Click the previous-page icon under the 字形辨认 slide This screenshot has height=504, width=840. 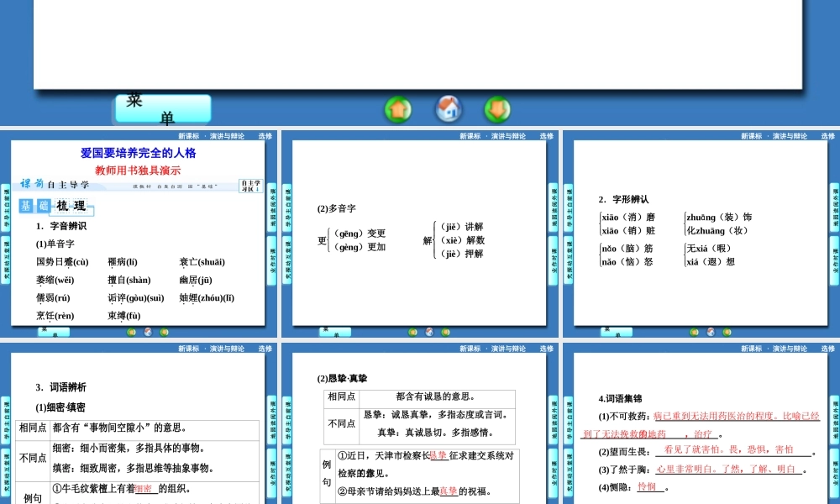tap(695, 332)
